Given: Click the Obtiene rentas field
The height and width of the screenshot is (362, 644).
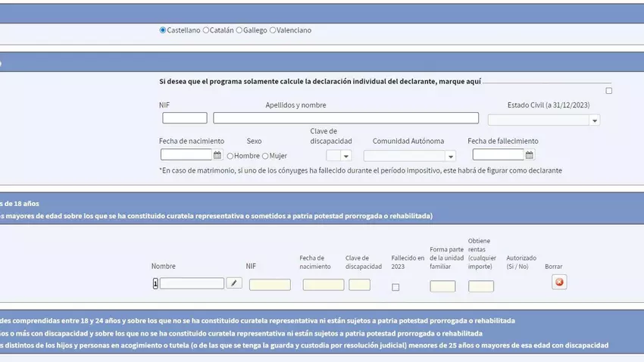Looking at the screenshot, I should 481,286.
